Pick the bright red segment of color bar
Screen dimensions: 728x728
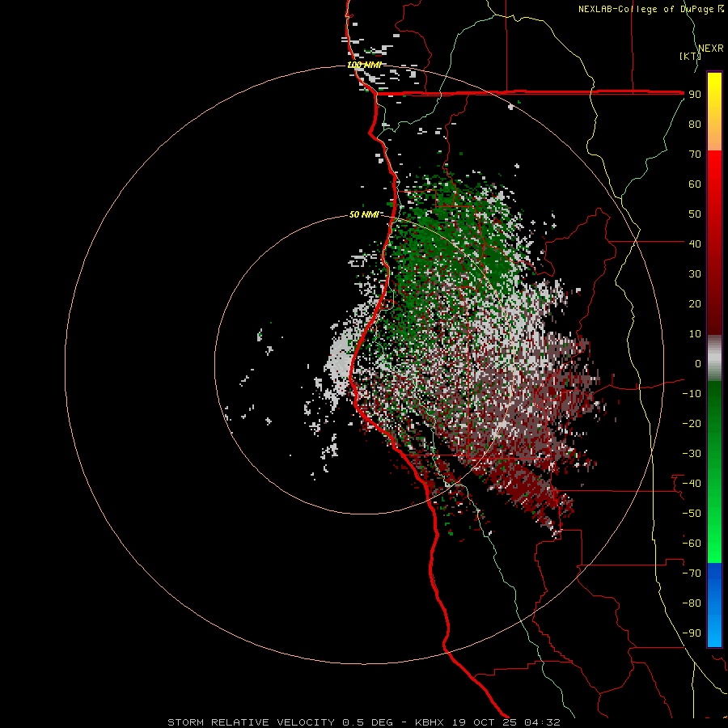(x=714, y=171)
